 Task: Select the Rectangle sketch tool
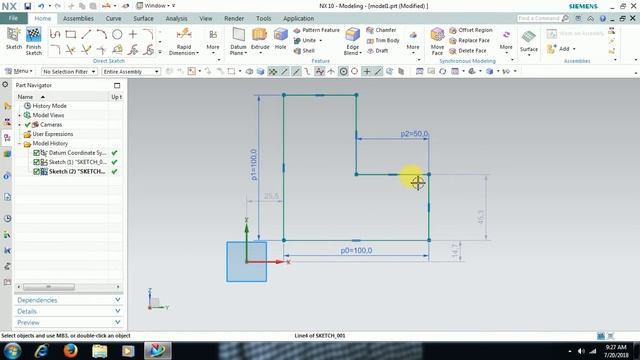71,34
